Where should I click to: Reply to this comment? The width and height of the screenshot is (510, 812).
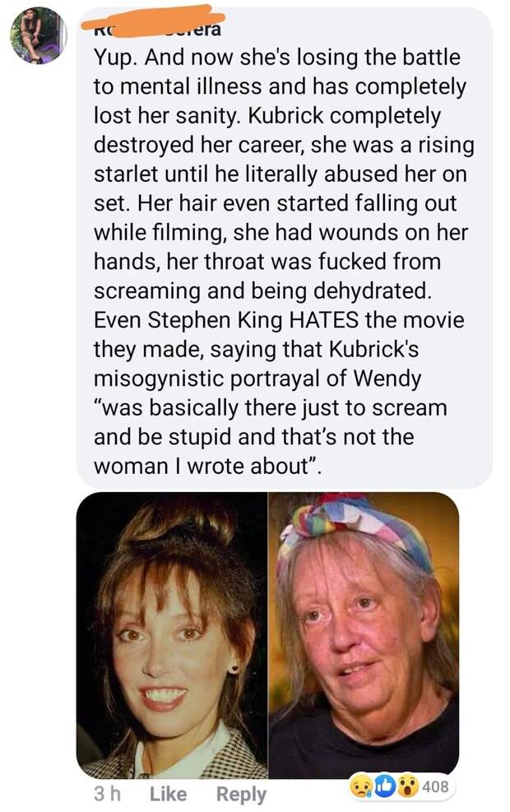(x=241, y=794)
